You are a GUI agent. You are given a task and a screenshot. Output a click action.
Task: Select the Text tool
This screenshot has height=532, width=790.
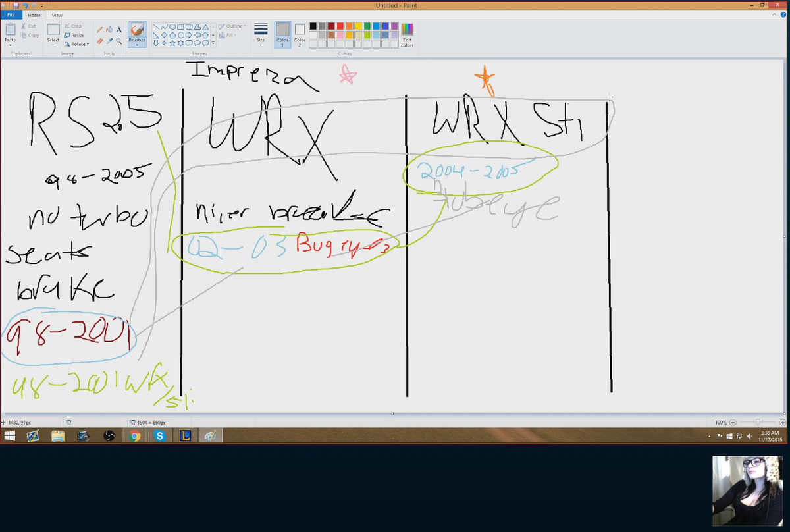tap(118, 30)
